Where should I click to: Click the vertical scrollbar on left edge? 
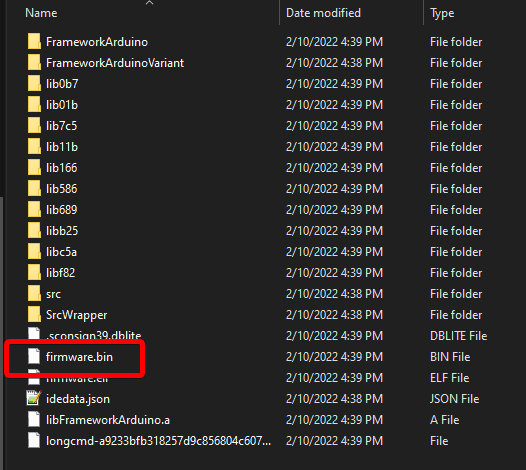point(2,332)
